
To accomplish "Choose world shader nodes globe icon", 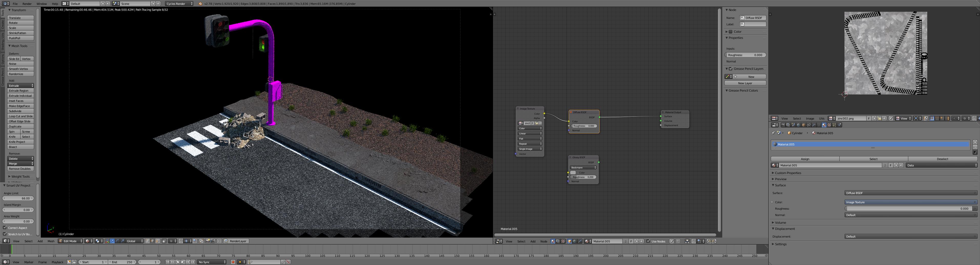I will point(575,241).
